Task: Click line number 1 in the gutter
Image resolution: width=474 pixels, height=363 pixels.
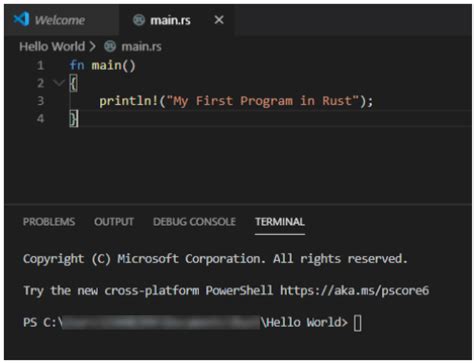Action: (40, 65)
